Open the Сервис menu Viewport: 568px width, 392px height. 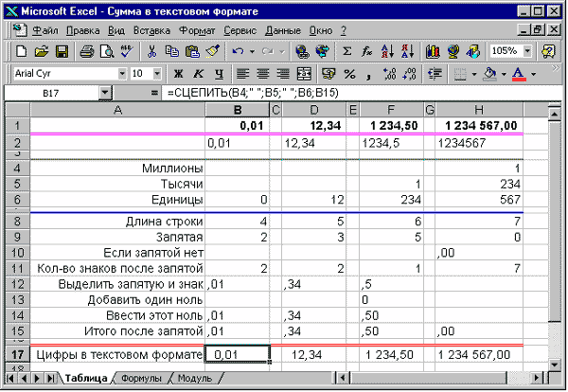coord(240,31)
